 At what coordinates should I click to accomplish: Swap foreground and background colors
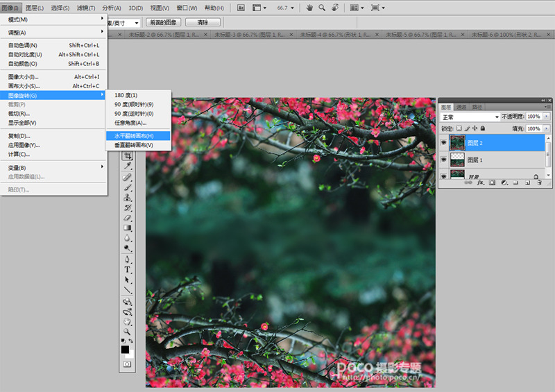131,340
